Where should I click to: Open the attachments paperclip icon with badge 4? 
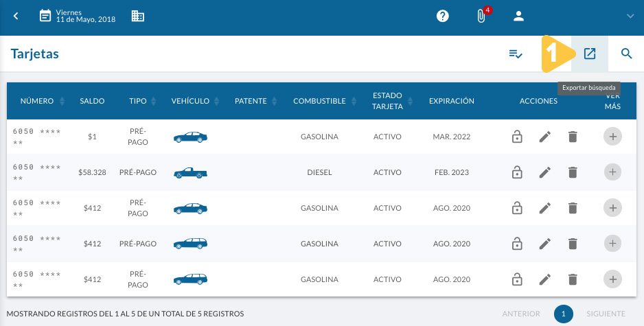click(x=481, y=16)
